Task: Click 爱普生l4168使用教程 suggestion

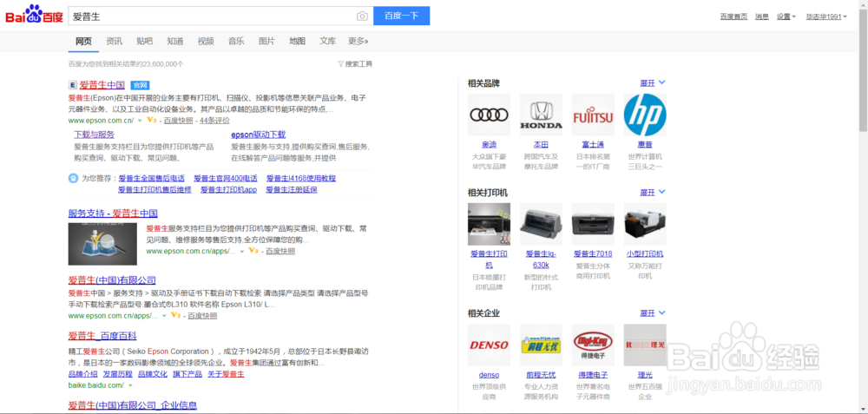Action: click(x=301, y=178)
